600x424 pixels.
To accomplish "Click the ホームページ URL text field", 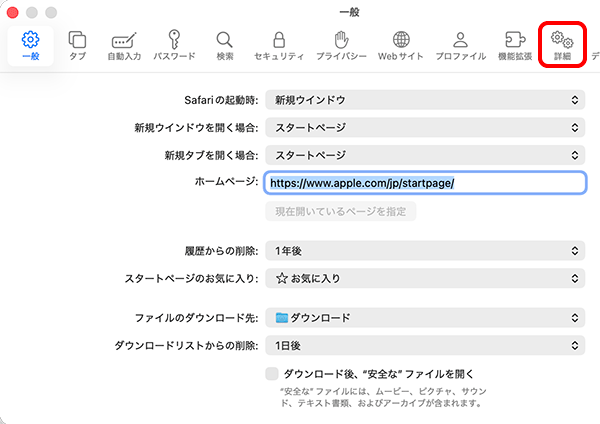I will pyautogui.click(x=425, y=183).
